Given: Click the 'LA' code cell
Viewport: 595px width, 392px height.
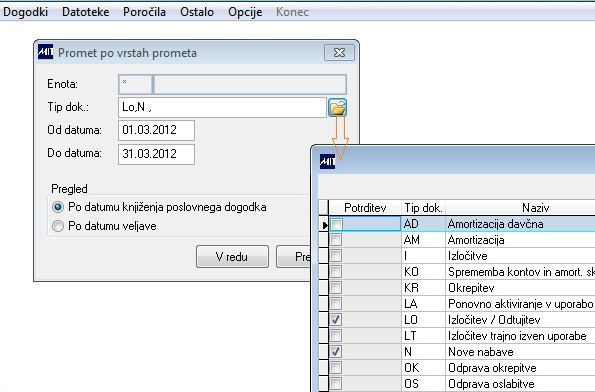Looking at the screenshot, I should click(423, 304).
